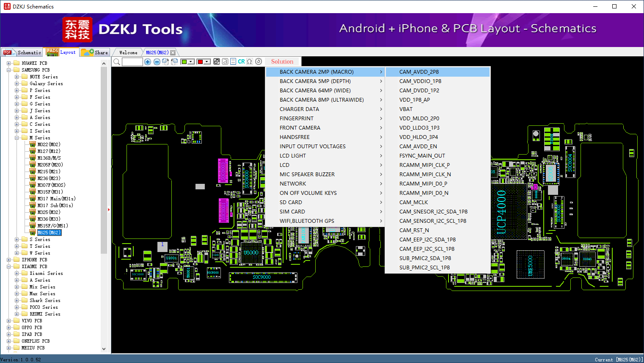The width and height of the screenshot is (644, 363).
Task: Open the M336(M33) layout file
Action: tap(49, 219)
